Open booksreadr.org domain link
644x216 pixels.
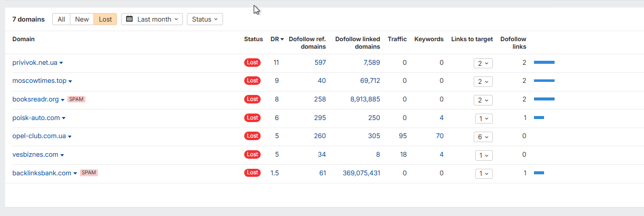click(x=36, y=99)
